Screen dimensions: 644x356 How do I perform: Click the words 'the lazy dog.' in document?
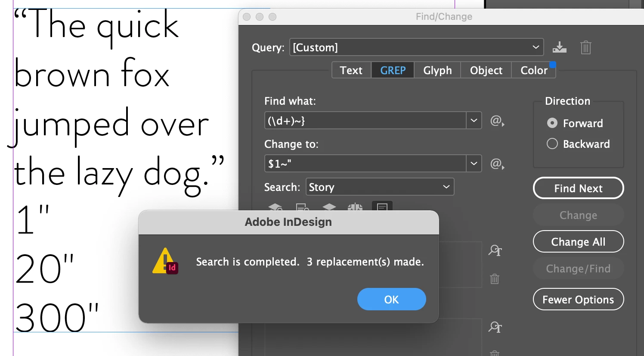[111, 176]
